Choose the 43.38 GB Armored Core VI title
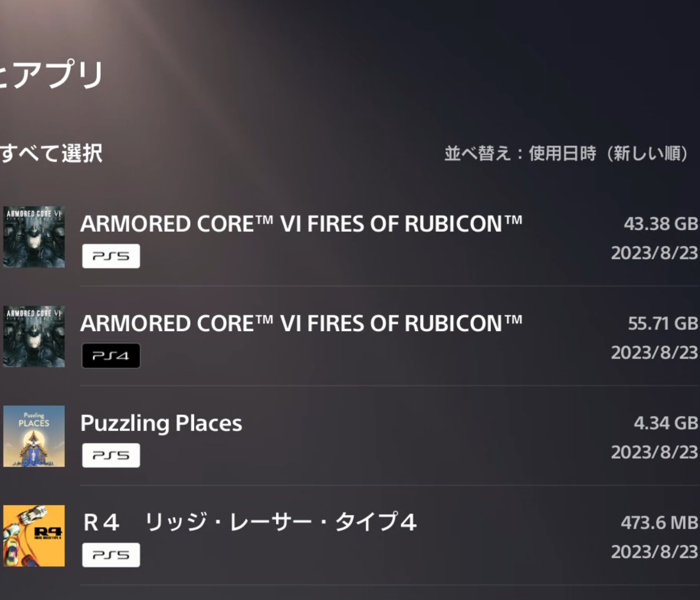Screen dimensions: 700x600 pos(301,224)
